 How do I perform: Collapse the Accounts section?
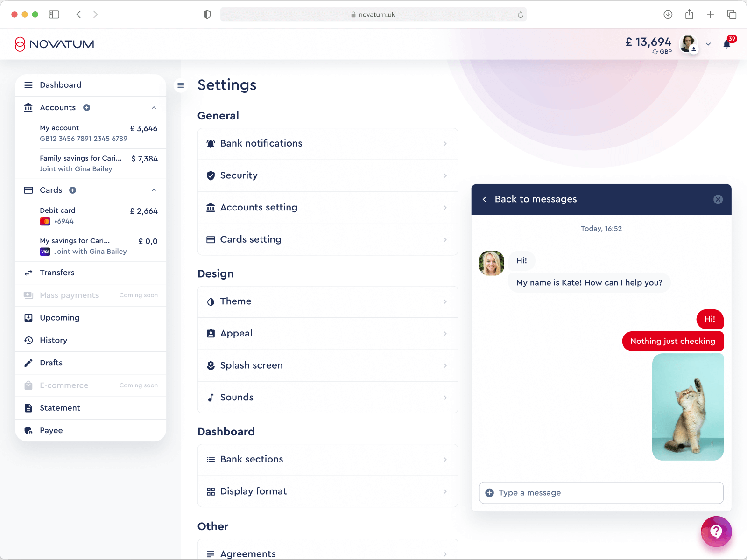pyautogui.click(x=154, y=108)
